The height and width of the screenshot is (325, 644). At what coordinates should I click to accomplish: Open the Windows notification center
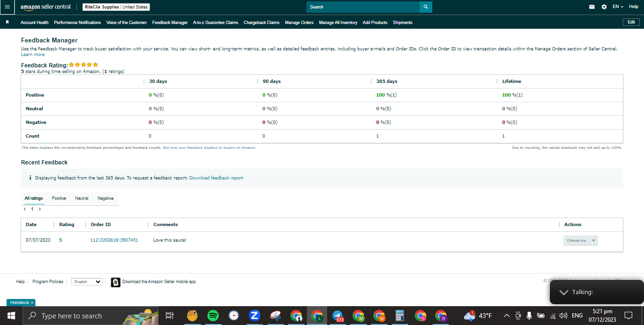628,316
